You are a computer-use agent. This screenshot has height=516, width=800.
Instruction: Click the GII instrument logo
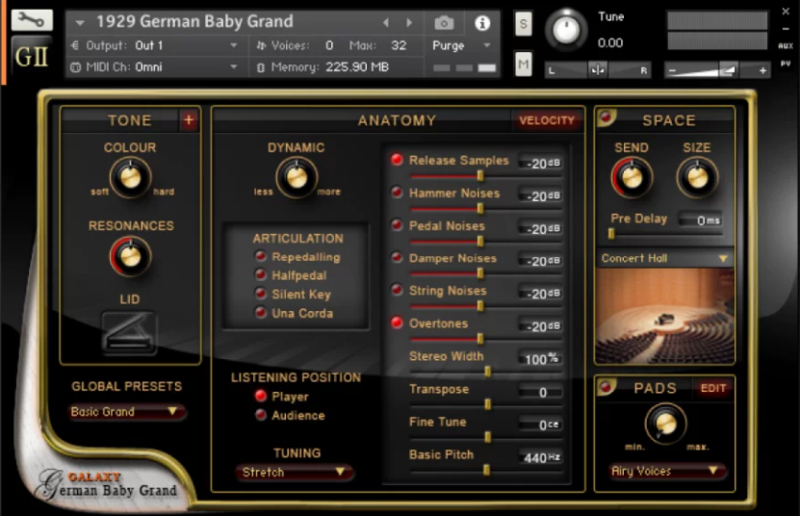(32, 57)
